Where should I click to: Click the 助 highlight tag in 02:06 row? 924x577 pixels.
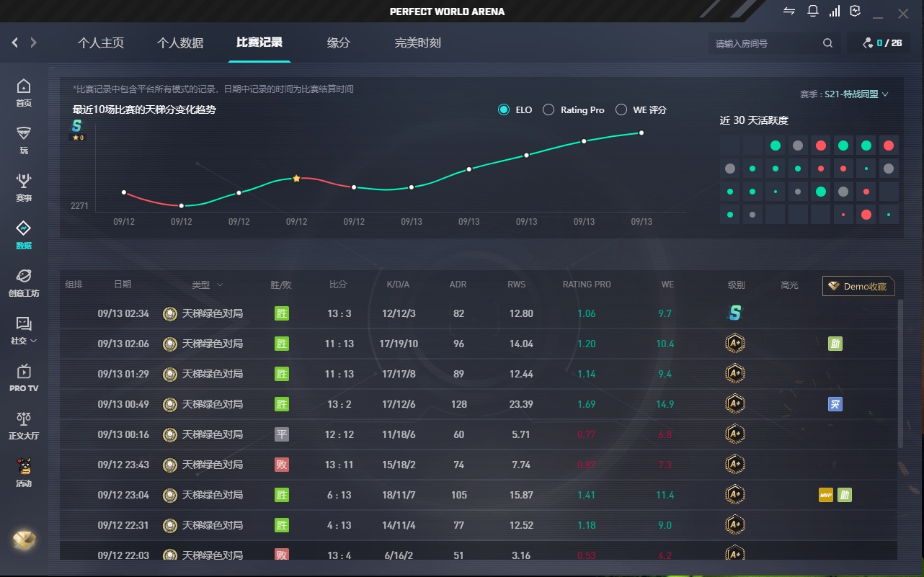tap(835, 344)
